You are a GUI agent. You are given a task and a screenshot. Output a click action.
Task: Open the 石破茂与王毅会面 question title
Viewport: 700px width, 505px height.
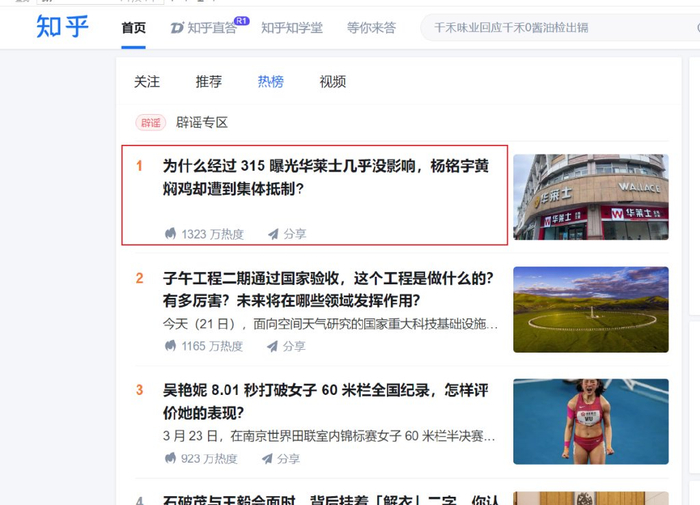tap(330, 500)
